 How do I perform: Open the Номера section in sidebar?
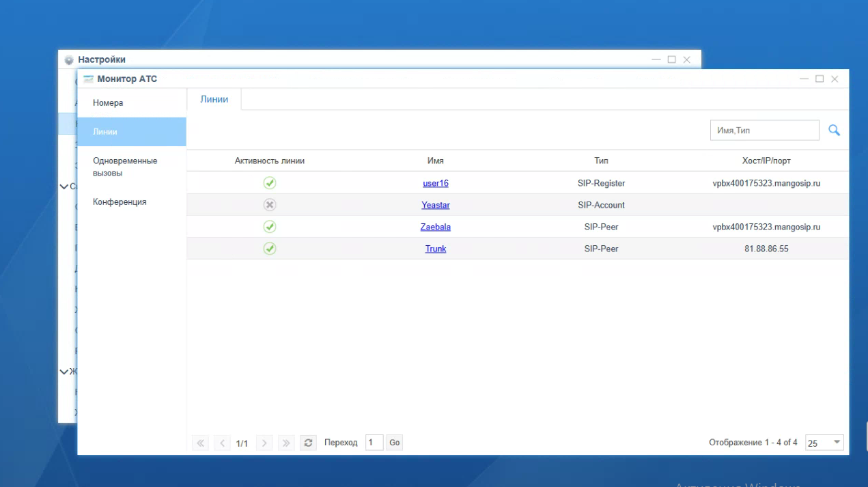point(132,103)
